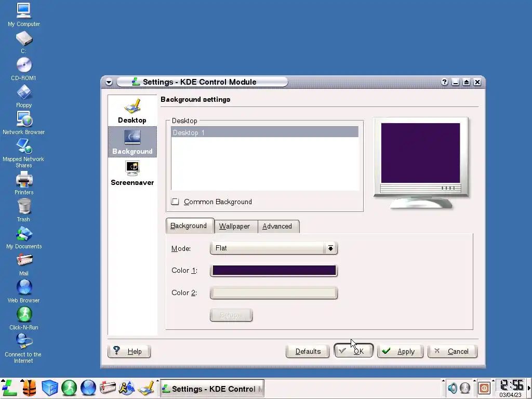
Task: Open the L start menu in the taskbar
Action: [9, 388]
